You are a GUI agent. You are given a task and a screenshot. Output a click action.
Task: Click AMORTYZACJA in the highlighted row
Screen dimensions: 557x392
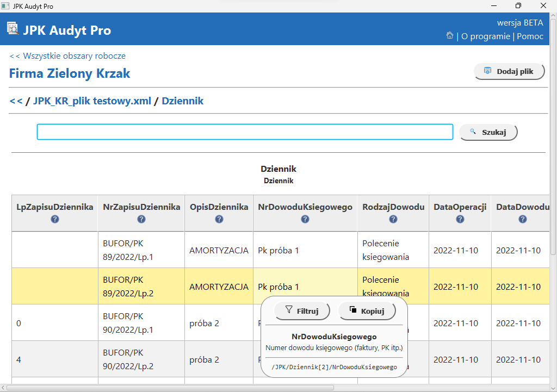coord(219,287)
